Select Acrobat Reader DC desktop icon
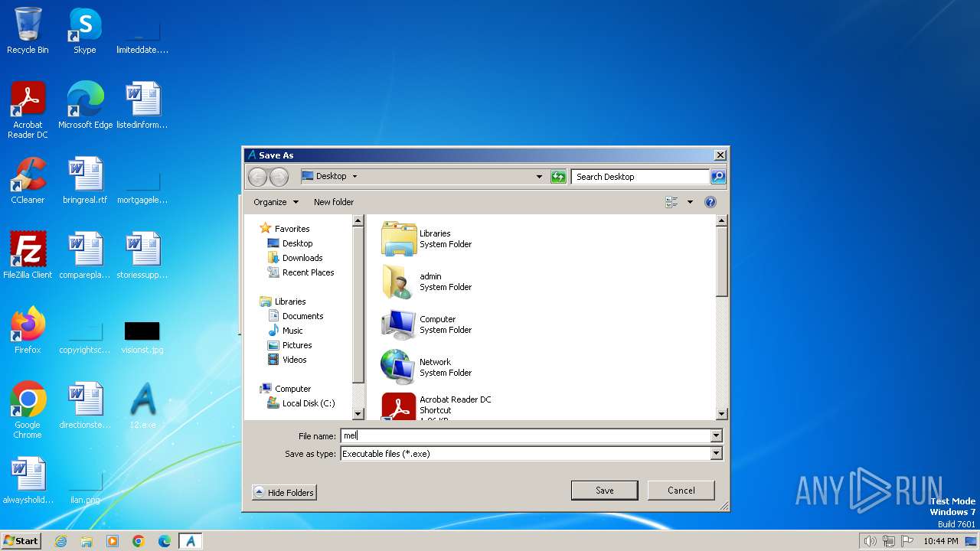 pos(28,110)
